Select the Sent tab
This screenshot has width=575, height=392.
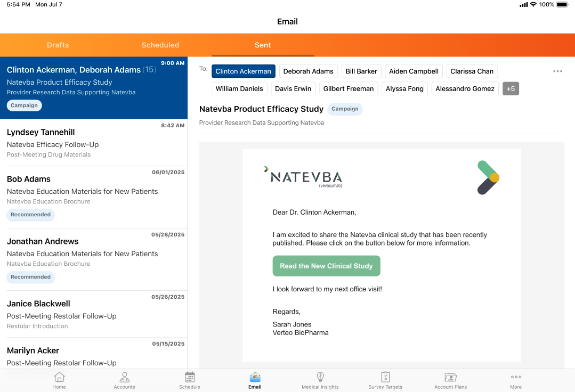(x=263, y=45)
